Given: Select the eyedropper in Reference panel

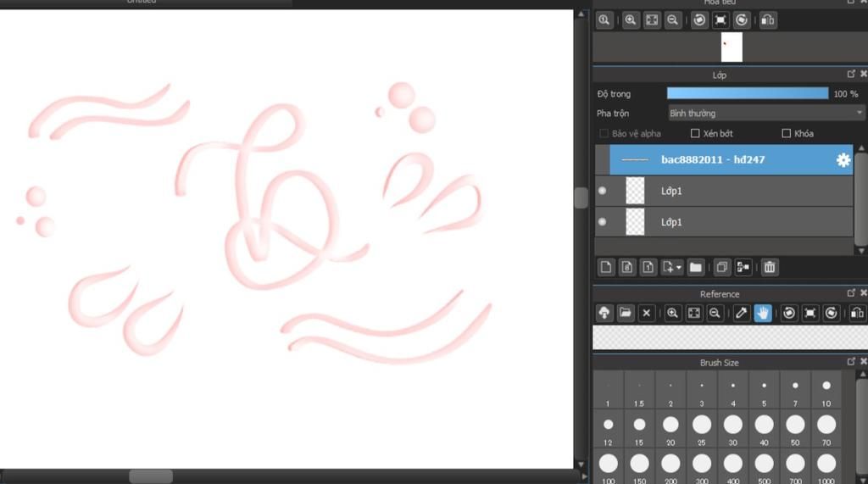Looking at the screenshot, I should coord(741,313).
